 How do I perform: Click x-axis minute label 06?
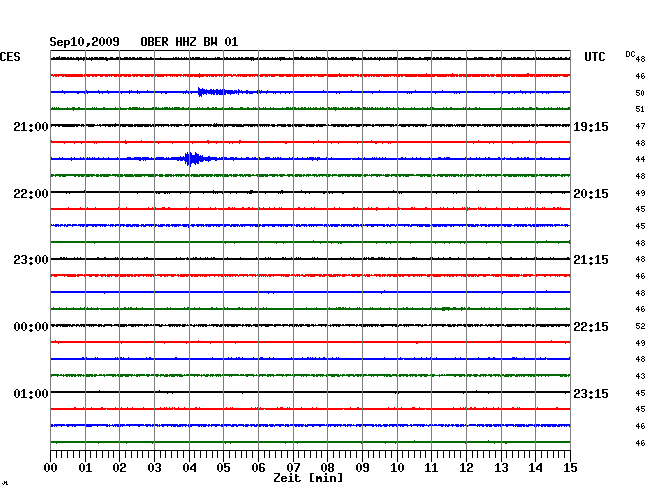[x=258, y=468]
